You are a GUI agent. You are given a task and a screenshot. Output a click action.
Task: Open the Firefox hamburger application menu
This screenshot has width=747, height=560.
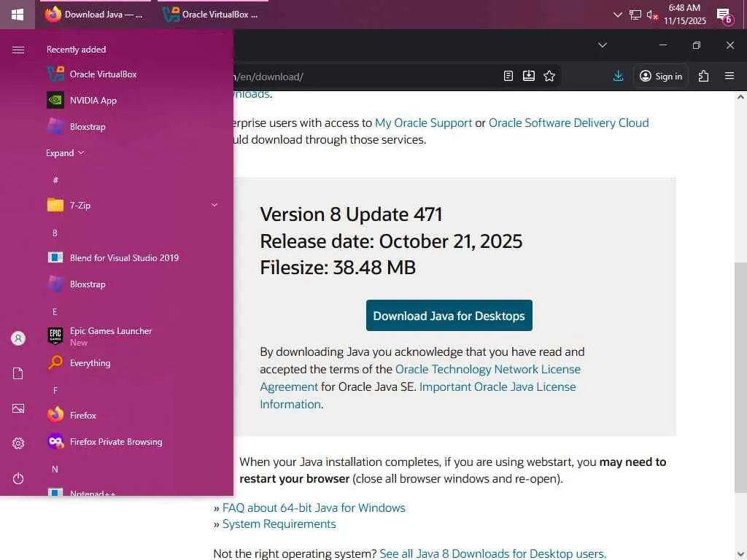click(729, 76)
